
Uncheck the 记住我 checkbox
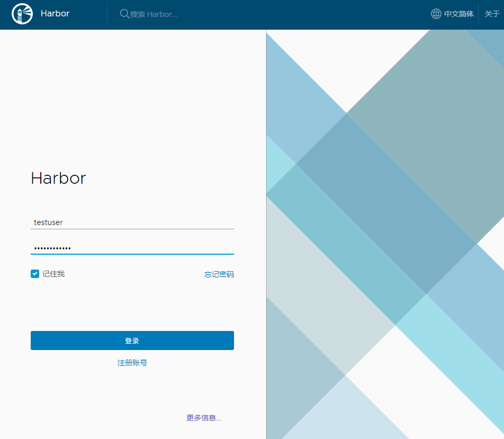point(35,274)
